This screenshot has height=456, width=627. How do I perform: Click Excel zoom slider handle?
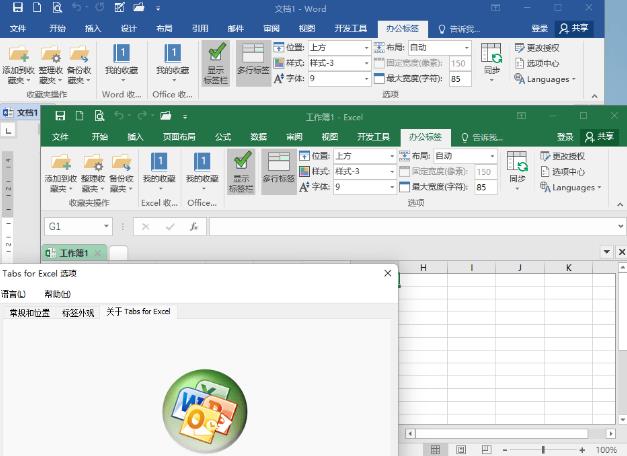point(543,450)
